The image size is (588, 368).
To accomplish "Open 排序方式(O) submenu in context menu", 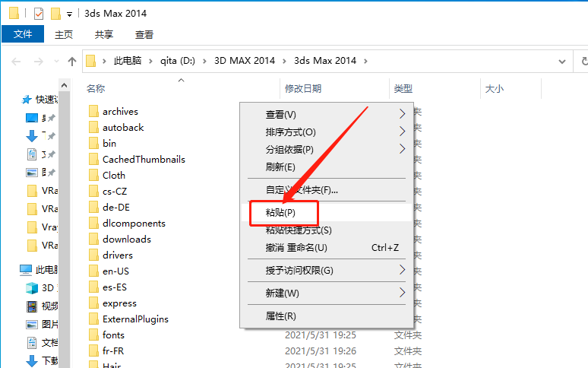I will pyautogui.click(x=327, y=132).
